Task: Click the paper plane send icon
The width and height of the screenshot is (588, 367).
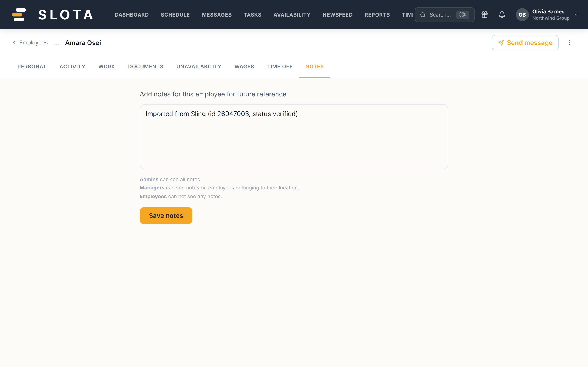Action: pos(501,43)
